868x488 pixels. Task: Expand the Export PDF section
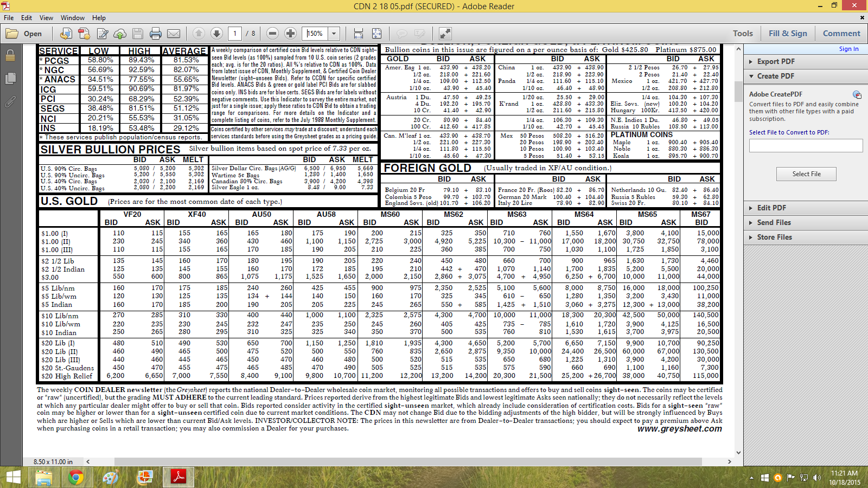[x=775, y=61]
